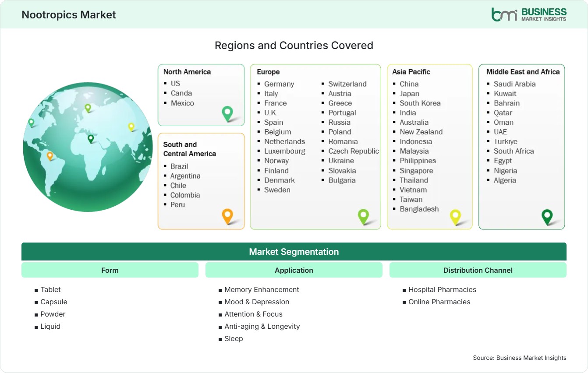Viewport: 588px width, 373px height.
Task: Click the Europe heading
Action: (x=268, y=72)
